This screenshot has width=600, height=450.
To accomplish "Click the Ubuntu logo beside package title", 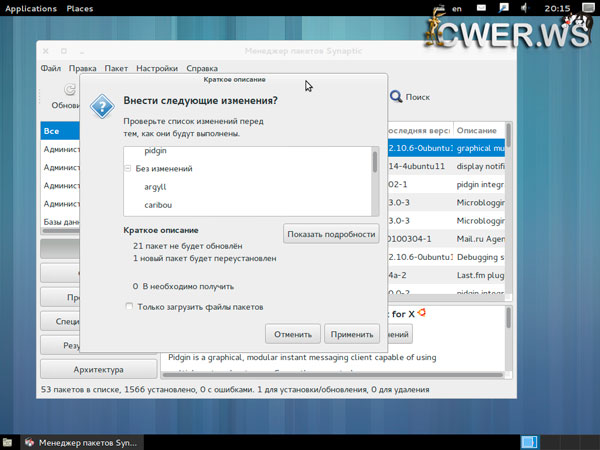I will [x=421, y=312].
